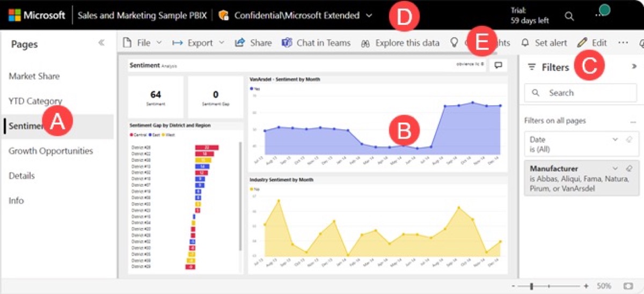
Task: Open the Details page
Action: 21,175
